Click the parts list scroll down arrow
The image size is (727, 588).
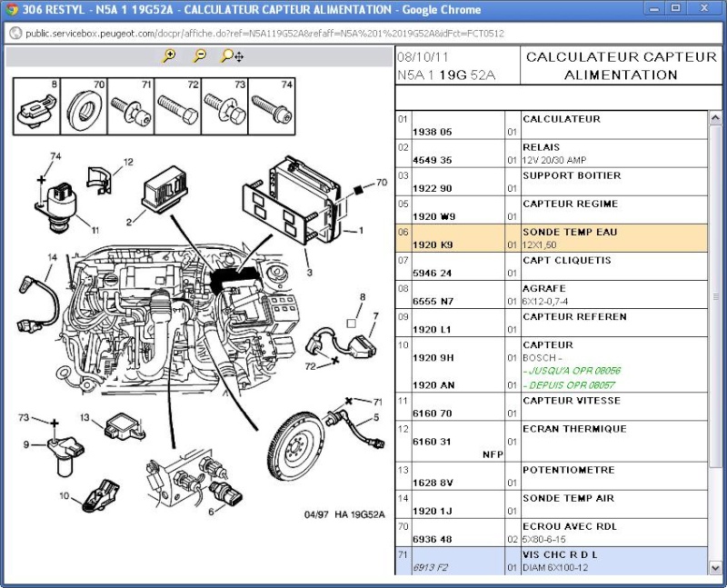pos(715,568)
